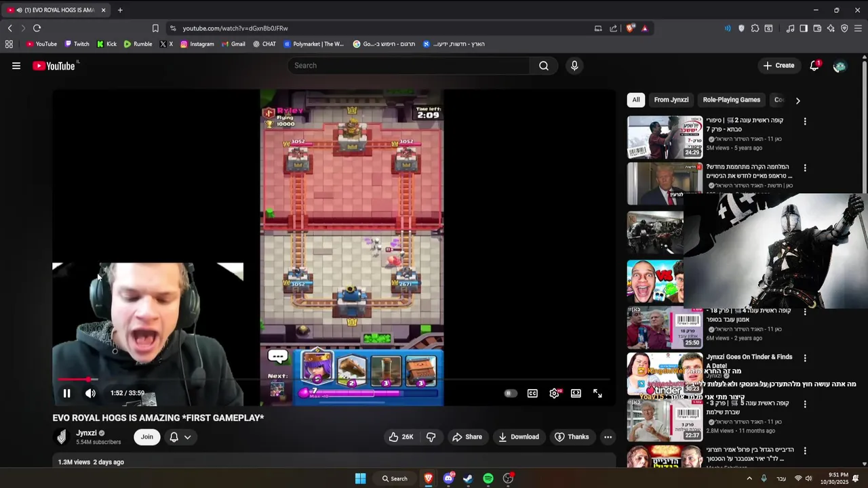Image resolution: width=868 pixels, height=488 pixels.
Task: Toggle the browser sidebar panel
Action: (804, 28)
